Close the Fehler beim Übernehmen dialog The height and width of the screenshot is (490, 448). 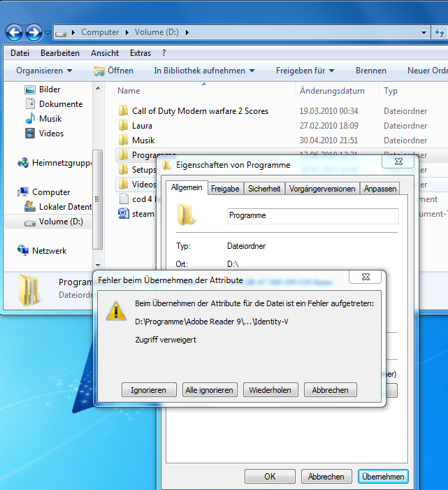click(366, 277)
